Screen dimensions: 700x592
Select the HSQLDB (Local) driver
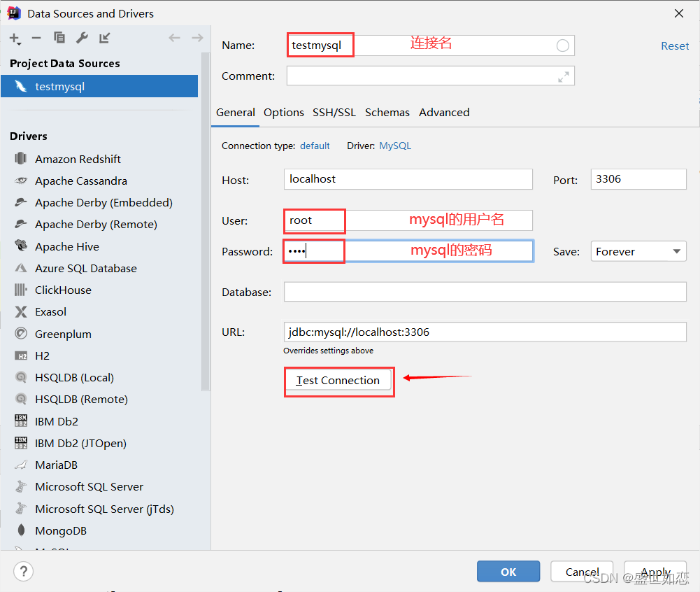point(74,378)
